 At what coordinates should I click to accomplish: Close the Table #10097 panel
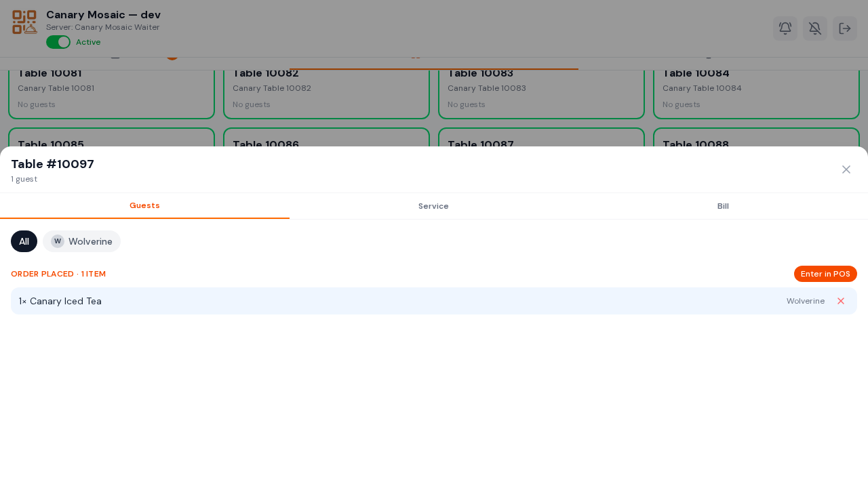point(846,169)
